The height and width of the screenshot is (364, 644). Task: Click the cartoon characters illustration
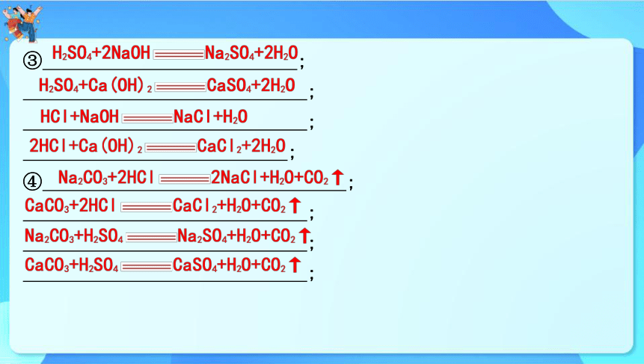[x=22, y=23]
